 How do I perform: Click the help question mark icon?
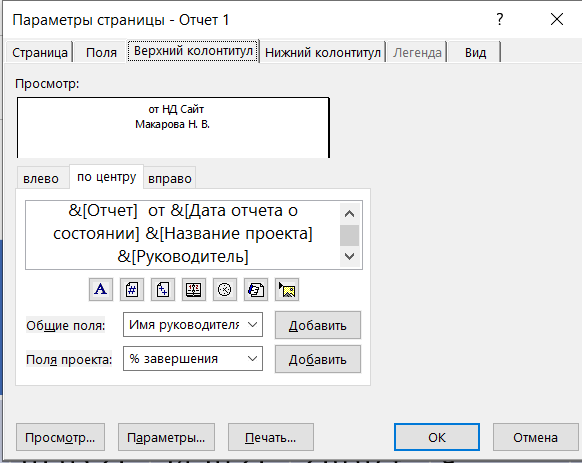click(x=500, y=19)
